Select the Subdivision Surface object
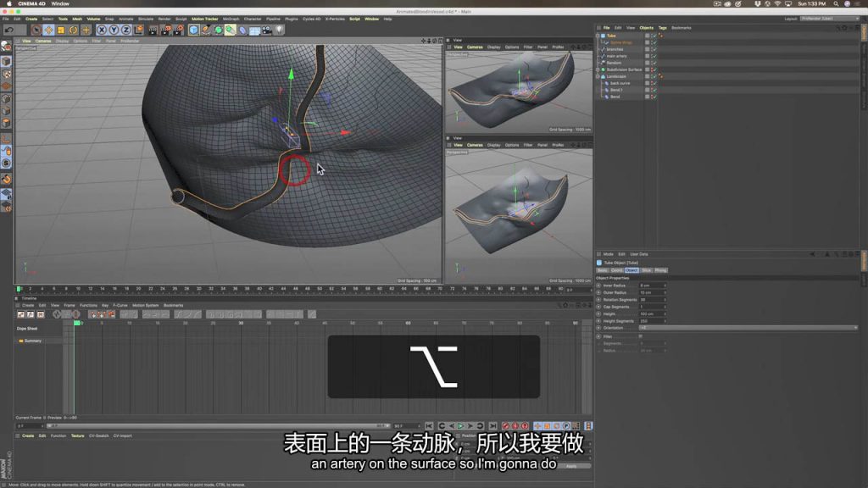Screen dimensions: 868x488 click(x=624, y=69)
